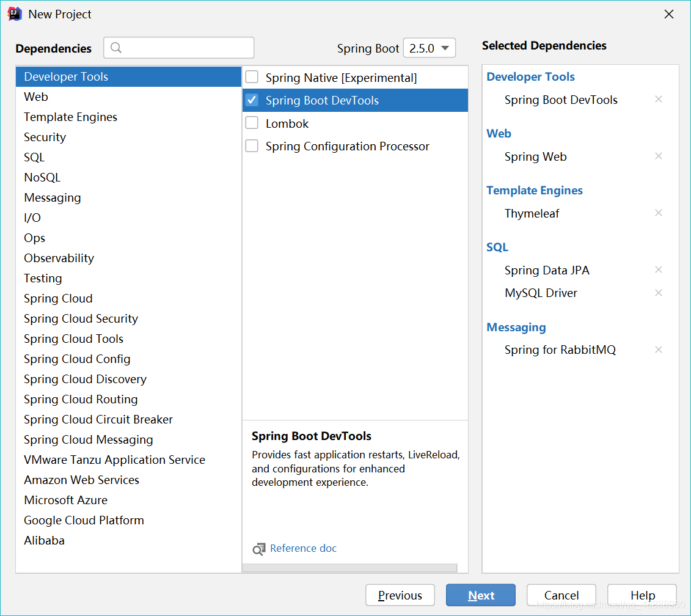Select the Web category
This screenshot has width=691, height=616.
click(x=129, y=97)
